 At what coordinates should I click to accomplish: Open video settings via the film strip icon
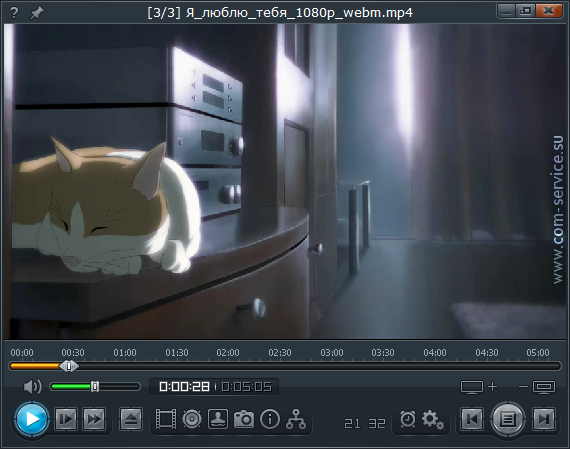tap(166, 419)
